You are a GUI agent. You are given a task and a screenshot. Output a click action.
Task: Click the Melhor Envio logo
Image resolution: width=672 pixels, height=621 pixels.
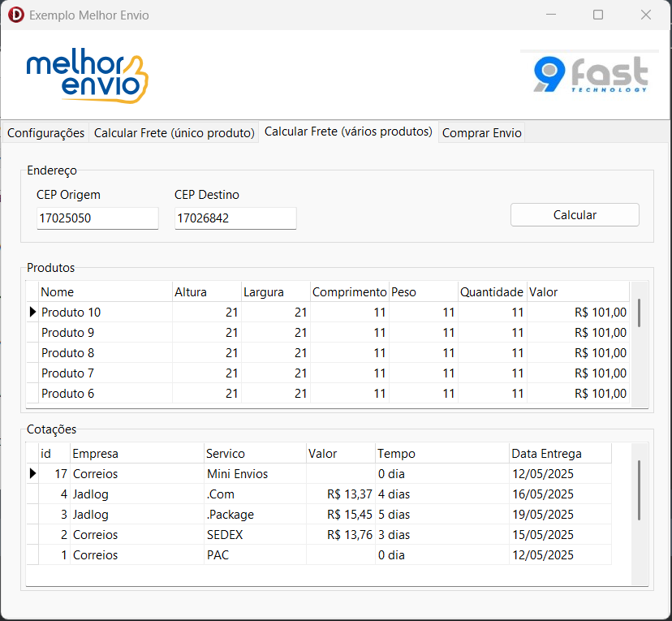[88, 75]
